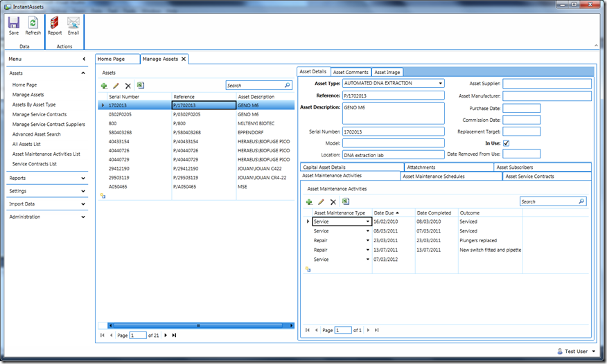Screen dimensions: 607x364
Task: Click the Save icon in the toolbar
Action: pyautogui.click(x=14, y=22)
